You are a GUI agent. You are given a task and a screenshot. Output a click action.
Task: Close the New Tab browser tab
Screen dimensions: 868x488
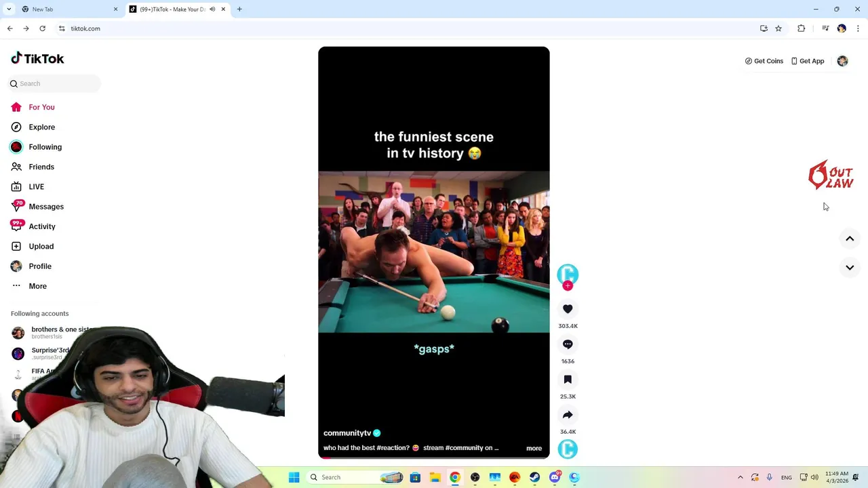pyautogui.click(x=115, y=9)
